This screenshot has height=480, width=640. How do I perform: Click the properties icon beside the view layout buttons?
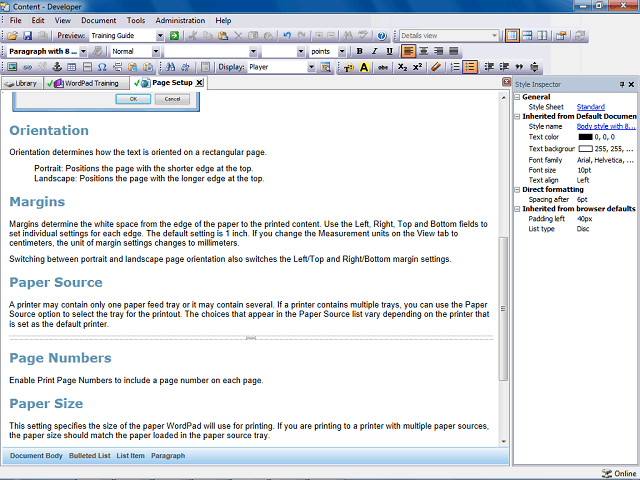(561, 36)
